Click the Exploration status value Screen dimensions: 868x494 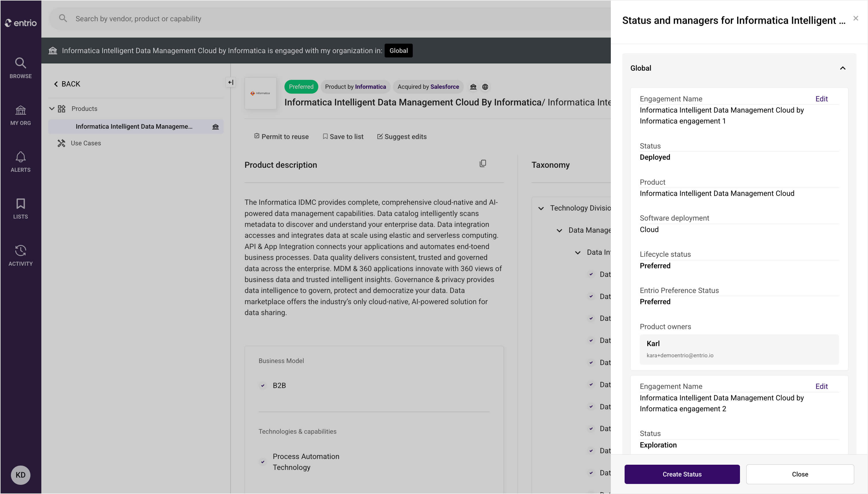point(658,445)
